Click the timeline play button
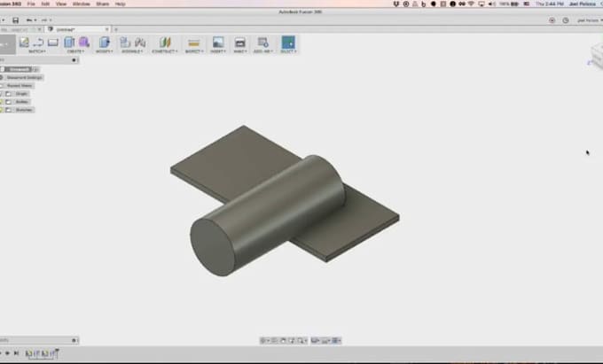The image size is (603, 364). point(7,353)
